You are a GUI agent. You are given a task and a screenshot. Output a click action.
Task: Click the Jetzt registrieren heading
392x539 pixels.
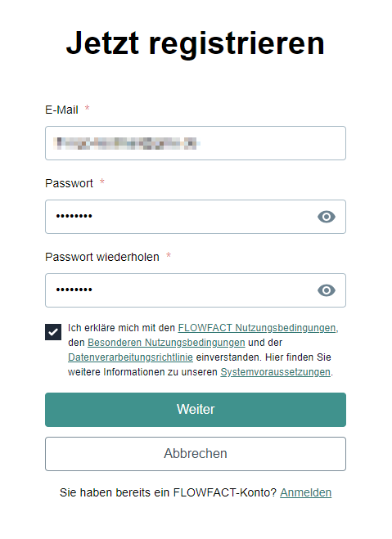196,43
